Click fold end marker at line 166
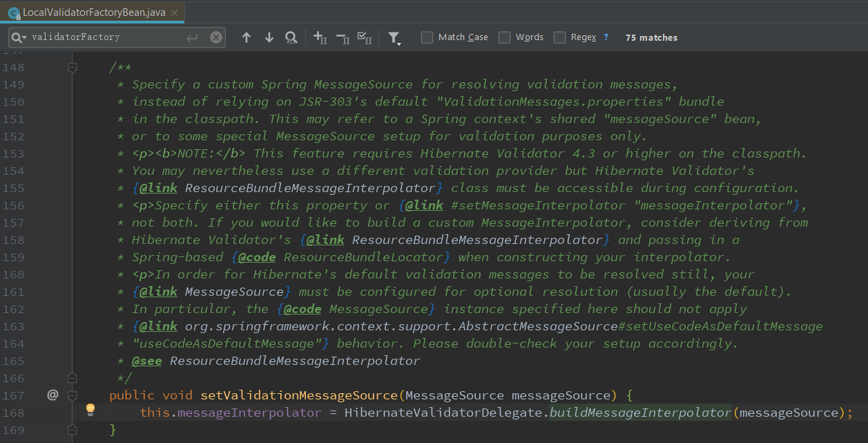This screenshot has width=868, height=443. point(72,378)
